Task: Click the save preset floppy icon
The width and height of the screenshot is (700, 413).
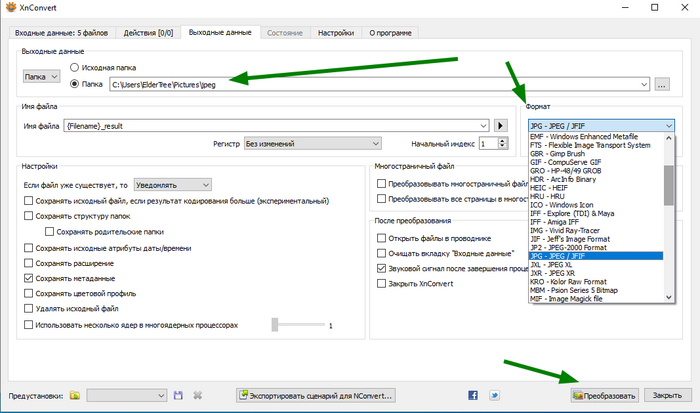Action: (179, 395)
